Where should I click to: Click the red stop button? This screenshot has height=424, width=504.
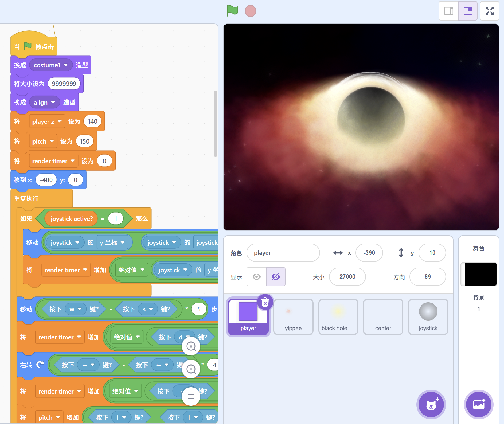(250, 11)
